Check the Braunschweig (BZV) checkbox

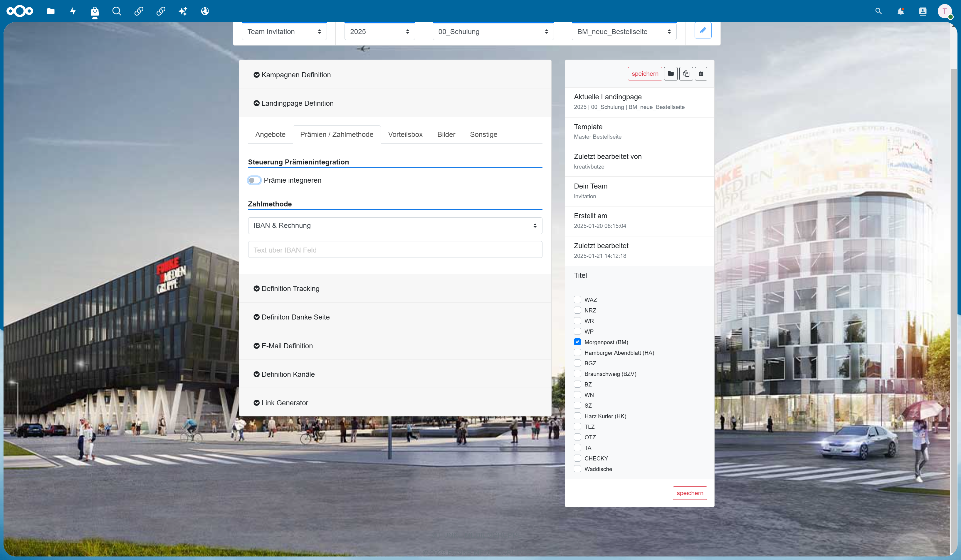[x=577, y=374]
